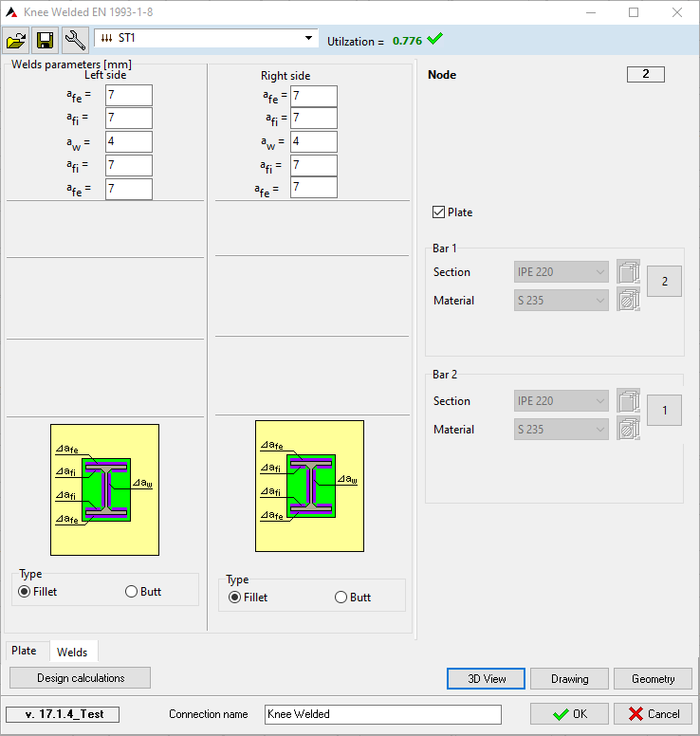The width and height of the screenshot is (700, 736).
Task: Expand Bar 2 Section IPE 220 dropdown
Action: point(562,401)
